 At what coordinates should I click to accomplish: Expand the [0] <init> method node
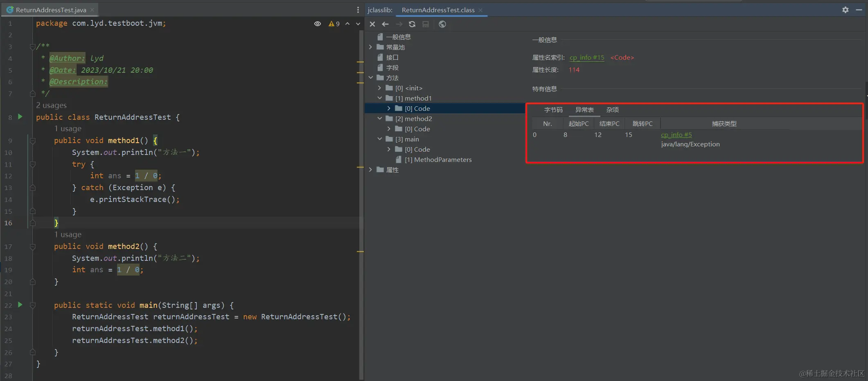pyautogui.click(x=379, y=88)
